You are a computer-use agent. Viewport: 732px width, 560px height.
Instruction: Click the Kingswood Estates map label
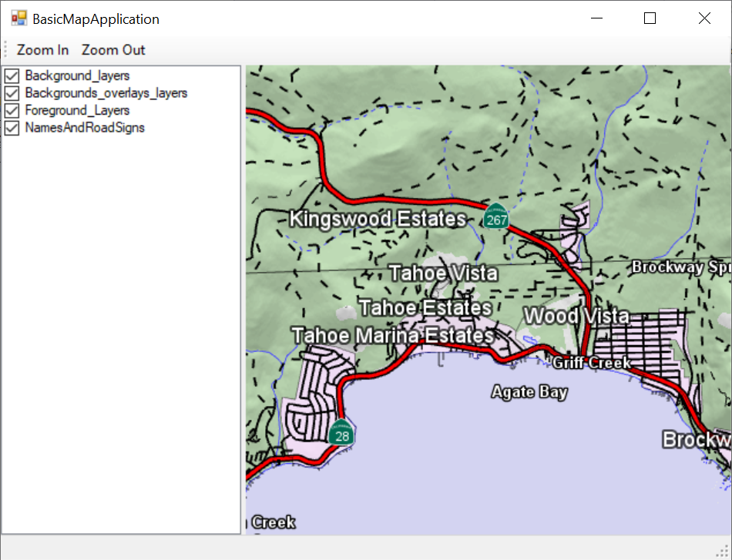coord(378,220)
